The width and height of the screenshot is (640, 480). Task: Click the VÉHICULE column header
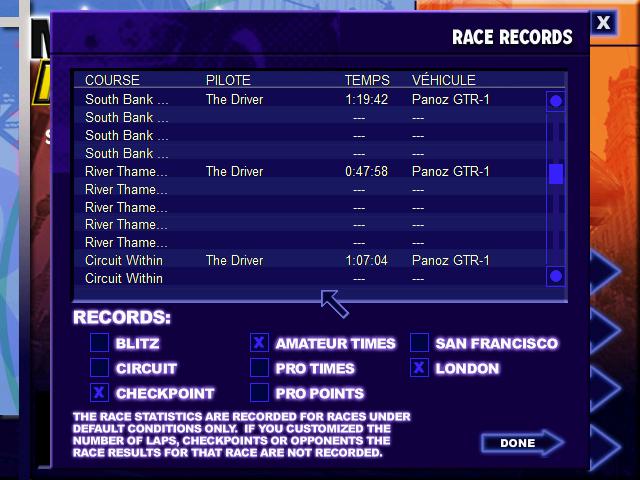point(443,80)
